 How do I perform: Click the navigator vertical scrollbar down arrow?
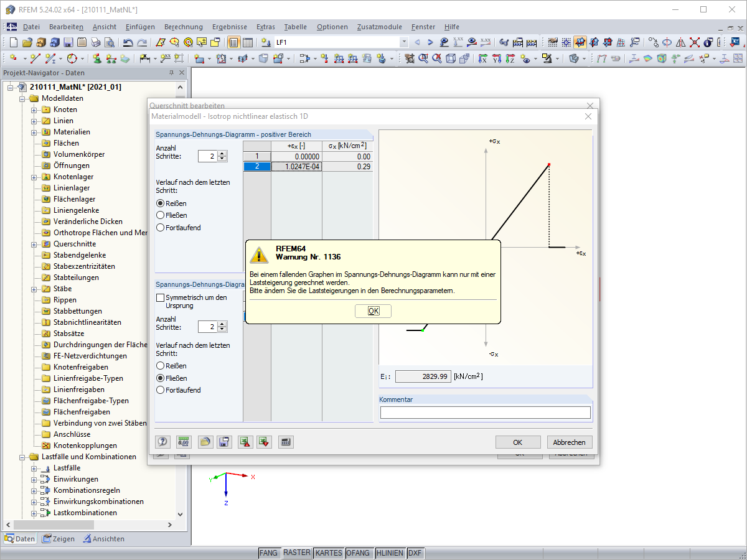(181, 515)
